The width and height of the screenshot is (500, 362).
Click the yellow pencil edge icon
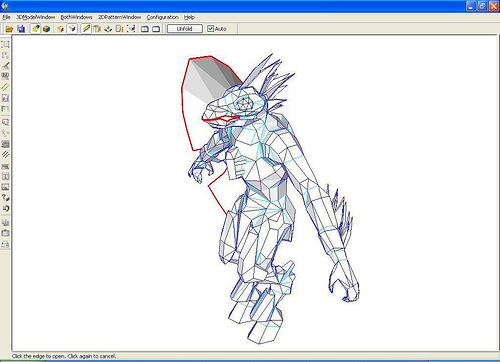tap(86, 29)
